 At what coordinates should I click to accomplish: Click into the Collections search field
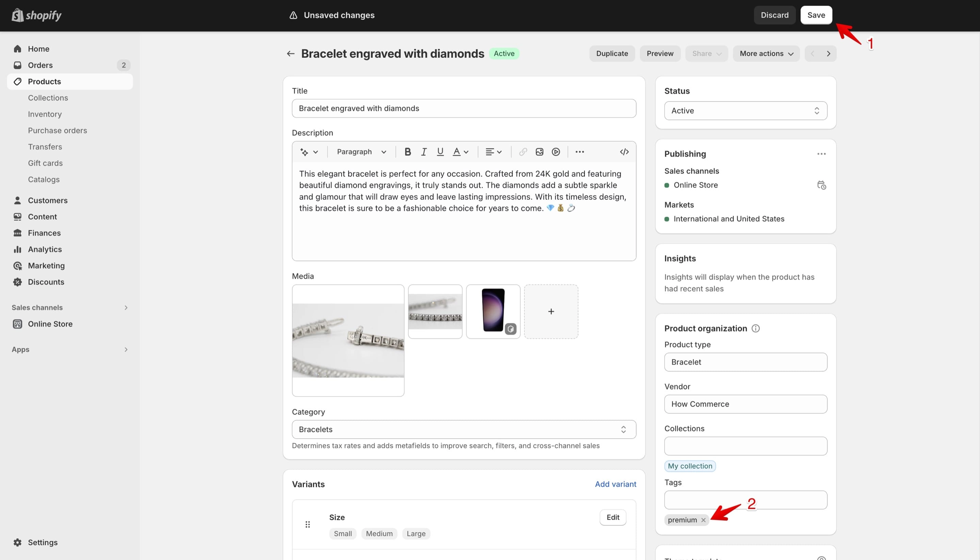tap(746, 446)
